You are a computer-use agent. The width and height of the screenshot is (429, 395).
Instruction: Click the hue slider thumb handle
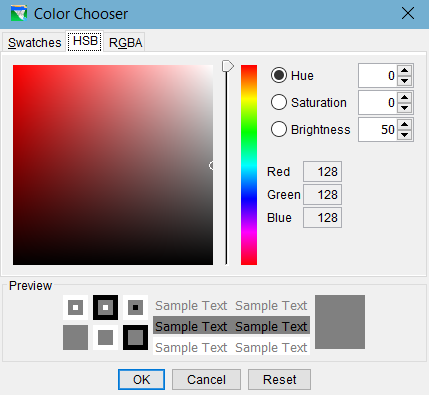pos(228,66)
